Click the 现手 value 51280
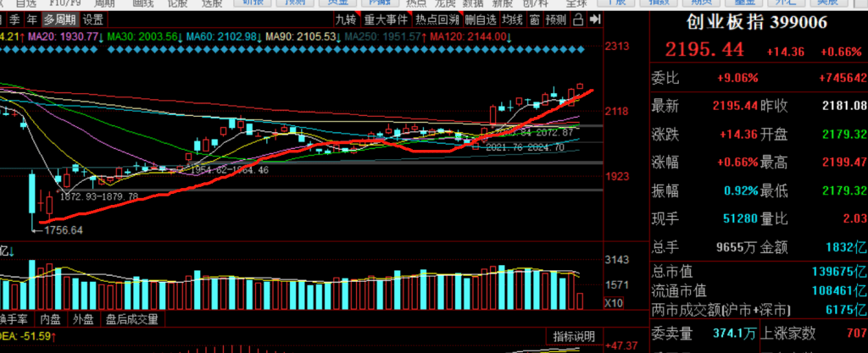 (740, 218)
